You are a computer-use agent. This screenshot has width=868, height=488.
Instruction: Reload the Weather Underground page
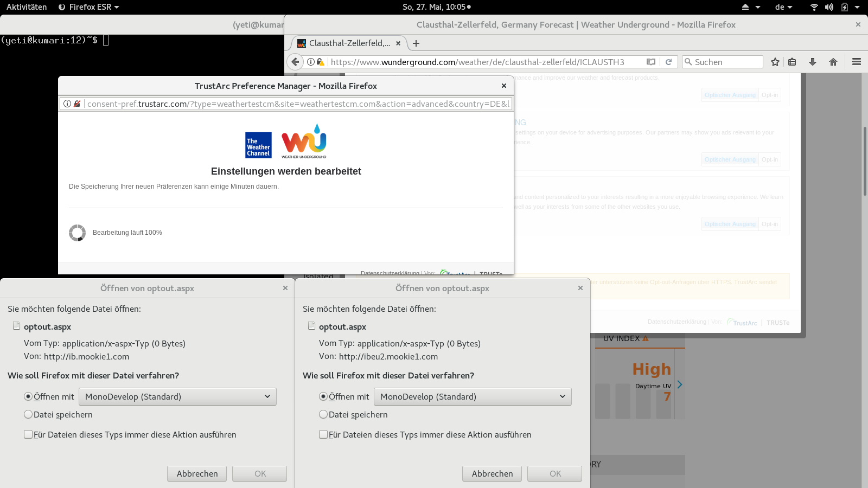coord(668,62)
